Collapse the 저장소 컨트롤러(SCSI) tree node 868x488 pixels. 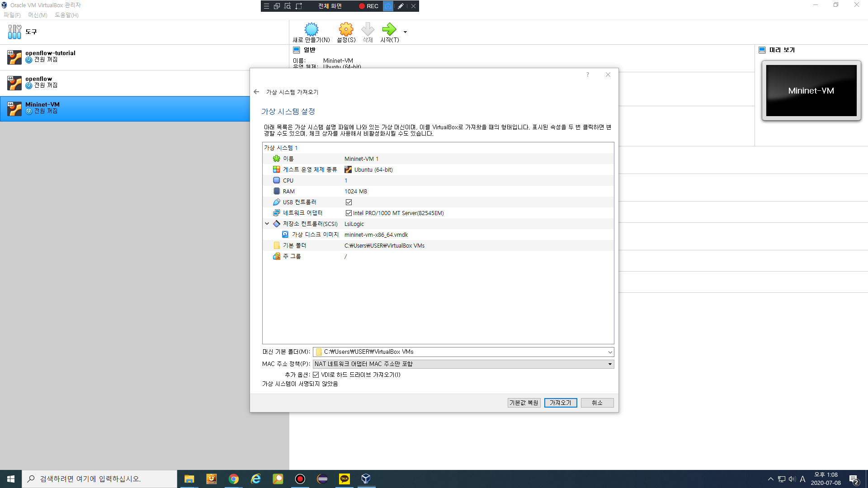(267, 224)
